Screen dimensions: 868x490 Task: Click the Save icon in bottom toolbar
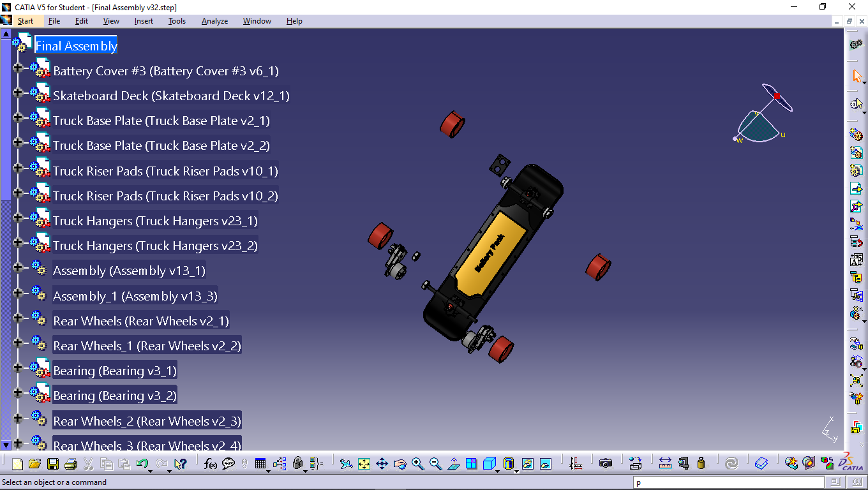(x=53, y=464)
